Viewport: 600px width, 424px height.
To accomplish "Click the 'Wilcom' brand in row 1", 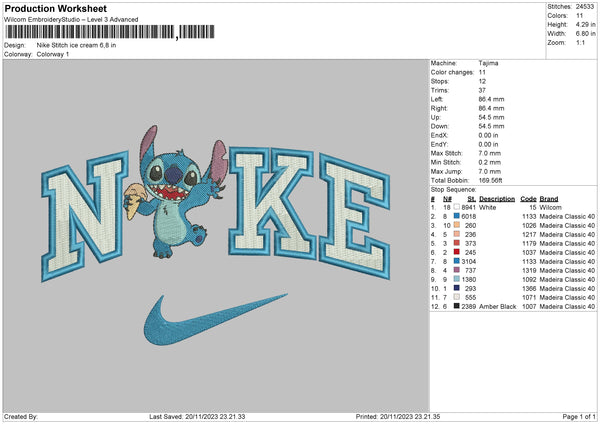I will tap(551, 207).
